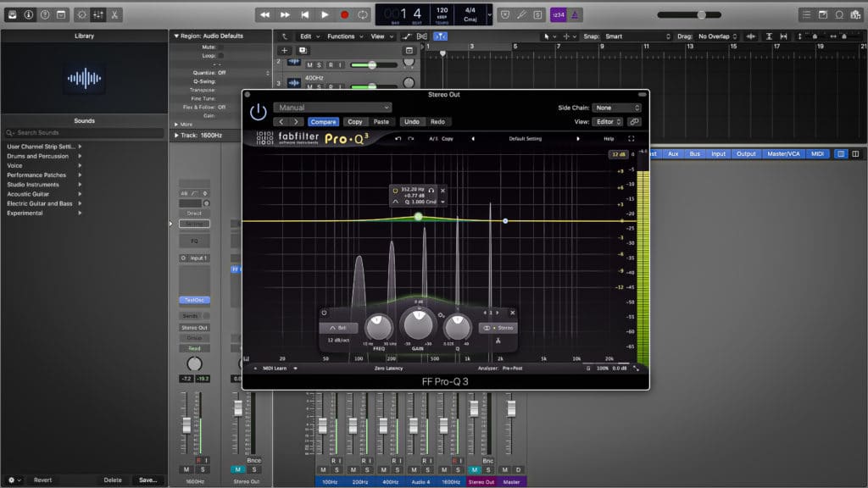Open the media Browsers icon

[856, 15]
